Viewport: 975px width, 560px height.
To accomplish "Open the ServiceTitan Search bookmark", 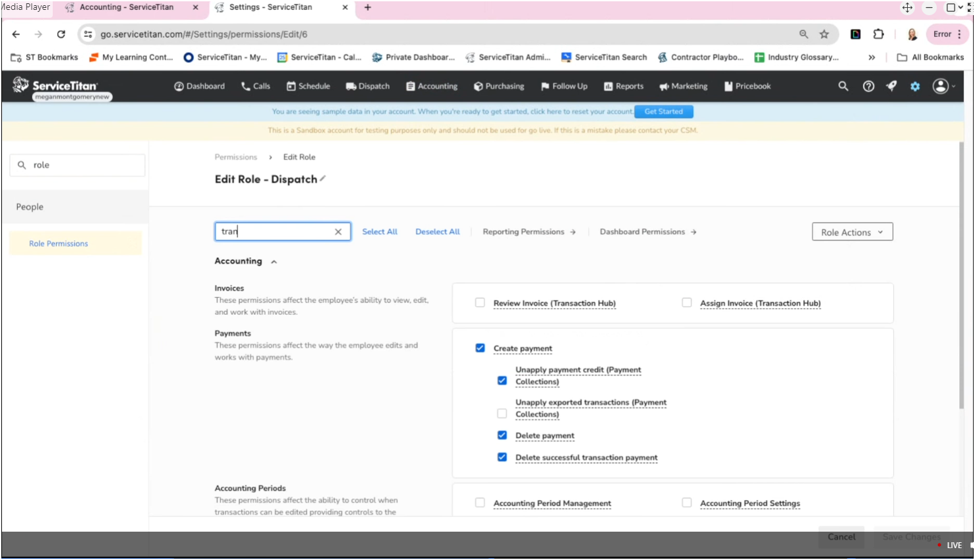I will click(x=604, y=57).
